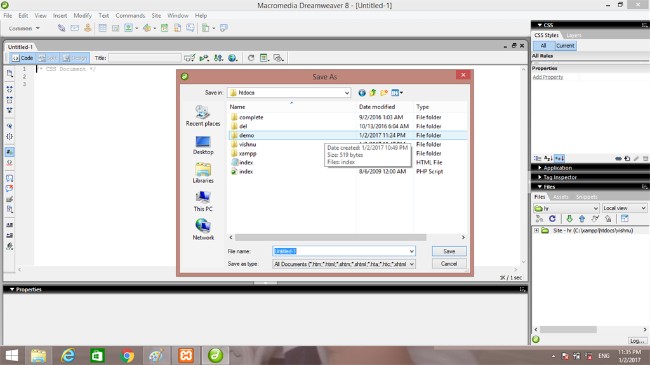Switch CSS panel to All mode
Viewport: 650px width, 365px height.
543,46
